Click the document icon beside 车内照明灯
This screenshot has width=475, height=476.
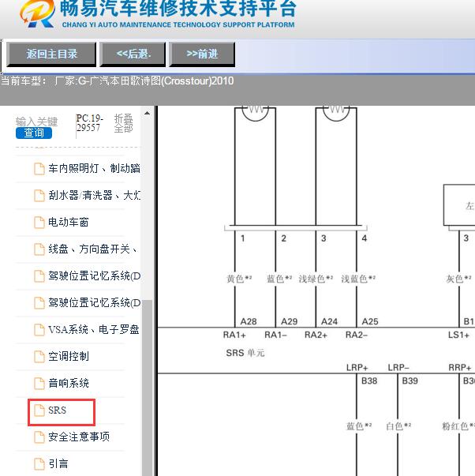click(39, 169)
